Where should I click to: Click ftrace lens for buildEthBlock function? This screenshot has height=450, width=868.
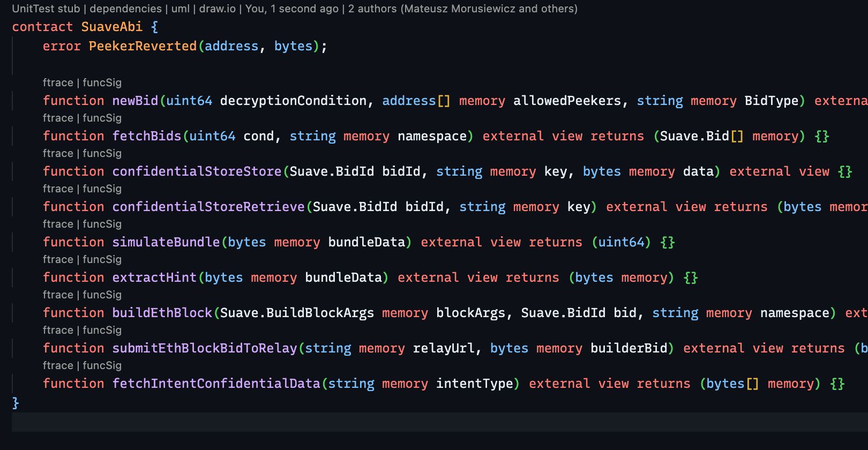coord(58,295)
